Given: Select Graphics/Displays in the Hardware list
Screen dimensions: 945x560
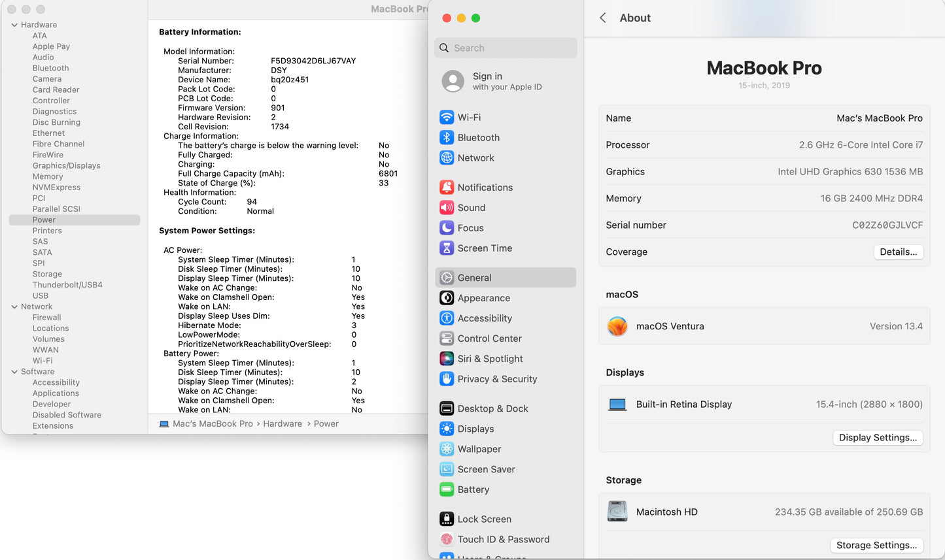Looking at the screenshot, I should (66, 165).
